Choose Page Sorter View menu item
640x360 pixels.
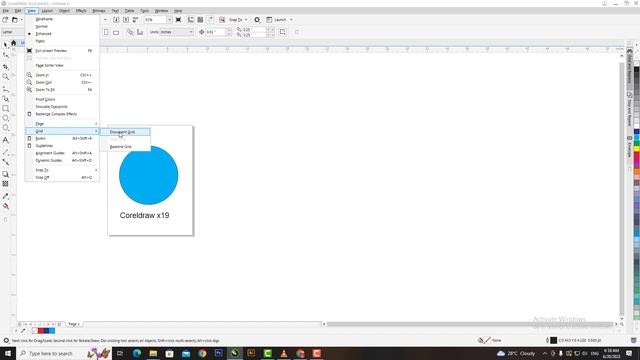coord(62,65)
